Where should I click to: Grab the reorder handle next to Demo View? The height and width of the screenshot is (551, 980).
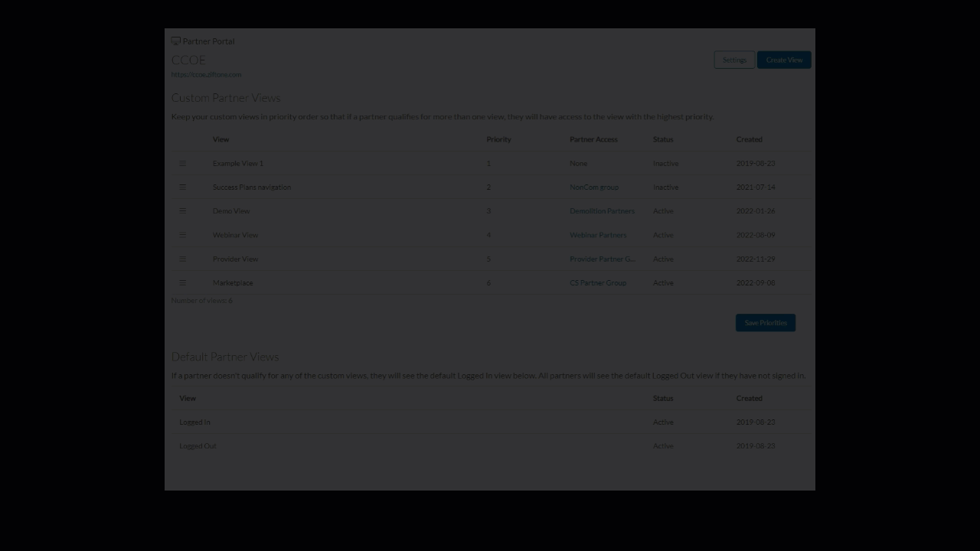183,210
